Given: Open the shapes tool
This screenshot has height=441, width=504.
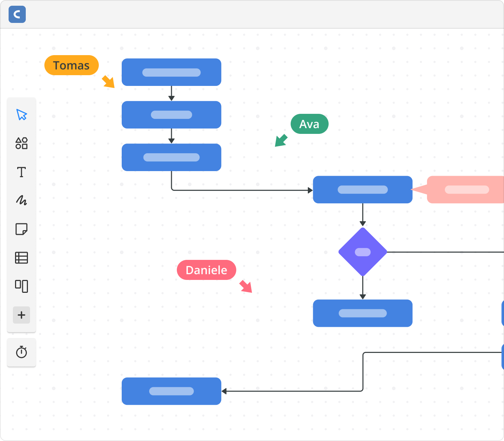Looking at the screenshot, I should 21,143.
